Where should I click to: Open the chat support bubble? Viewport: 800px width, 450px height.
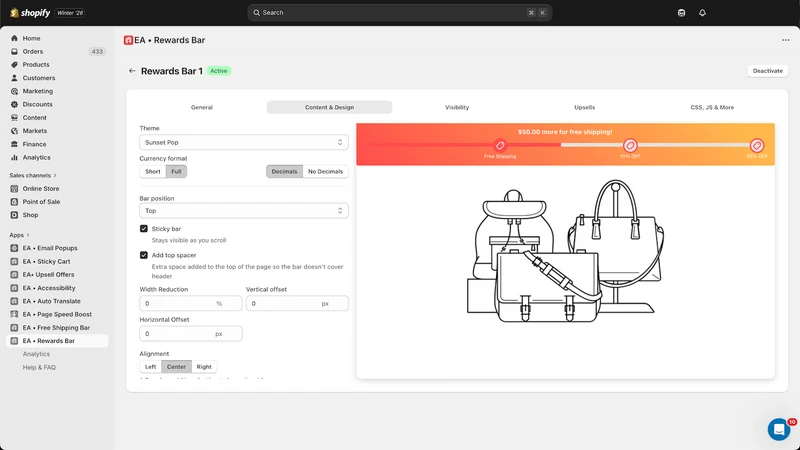click(779, 429)
